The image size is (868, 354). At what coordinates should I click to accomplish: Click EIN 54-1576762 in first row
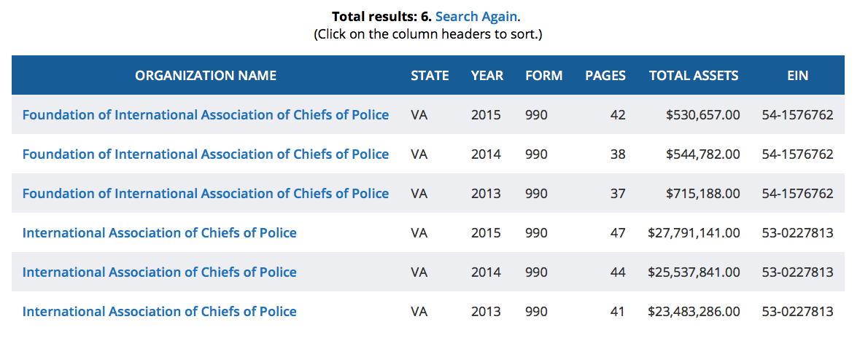pos(797,114)
